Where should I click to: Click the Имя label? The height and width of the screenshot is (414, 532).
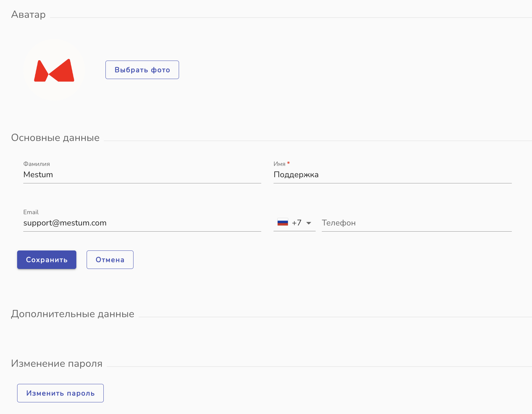pyautogui.click(x=279, y=164)
